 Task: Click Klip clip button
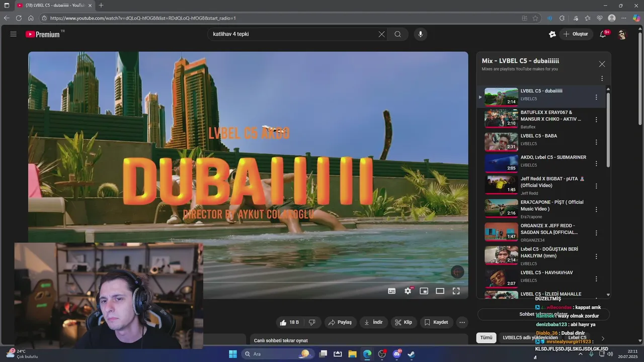click(404, 322)
